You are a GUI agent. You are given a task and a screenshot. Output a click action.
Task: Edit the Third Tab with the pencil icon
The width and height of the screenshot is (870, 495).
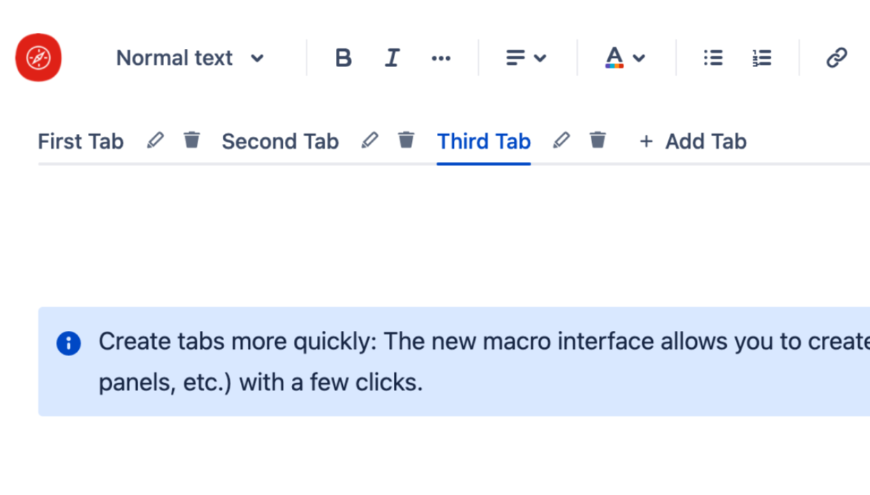click(x=561, y=140)
